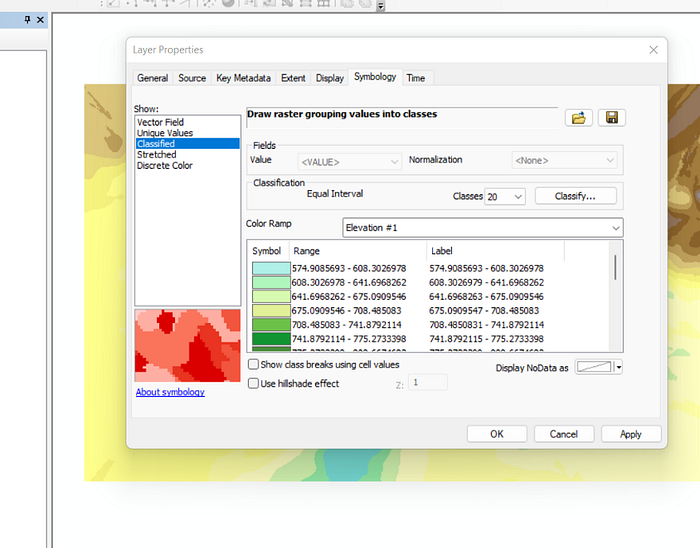The height and width of the screenshot is (548, 700).
Task: Switch to the Display tab
Action: (x=330, y=78)
